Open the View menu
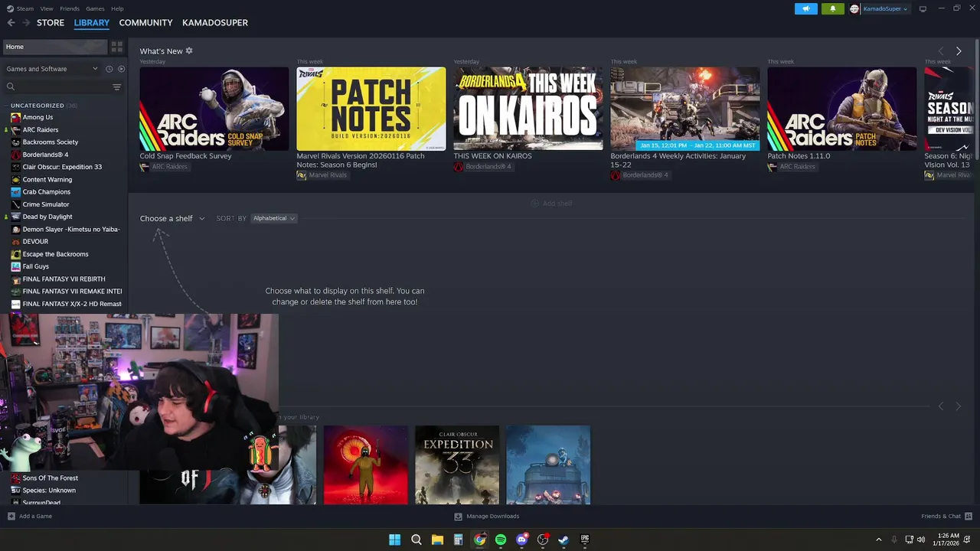Screen dimensions: 980x551 (x=47, y=8)
